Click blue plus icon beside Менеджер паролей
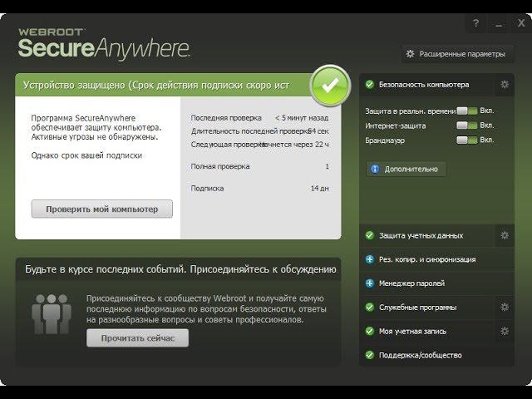532x399 pixels. click(370, 283)
